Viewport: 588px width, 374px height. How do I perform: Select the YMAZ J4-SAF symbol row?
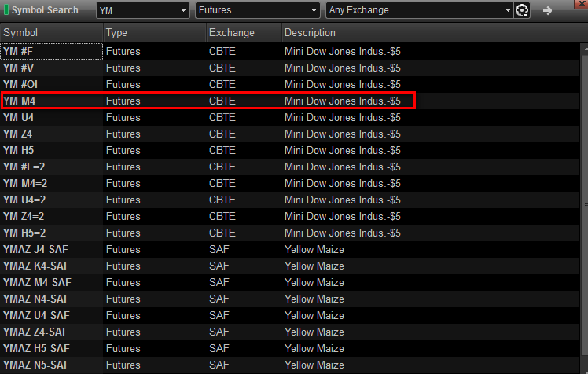(x=289, y=249)
